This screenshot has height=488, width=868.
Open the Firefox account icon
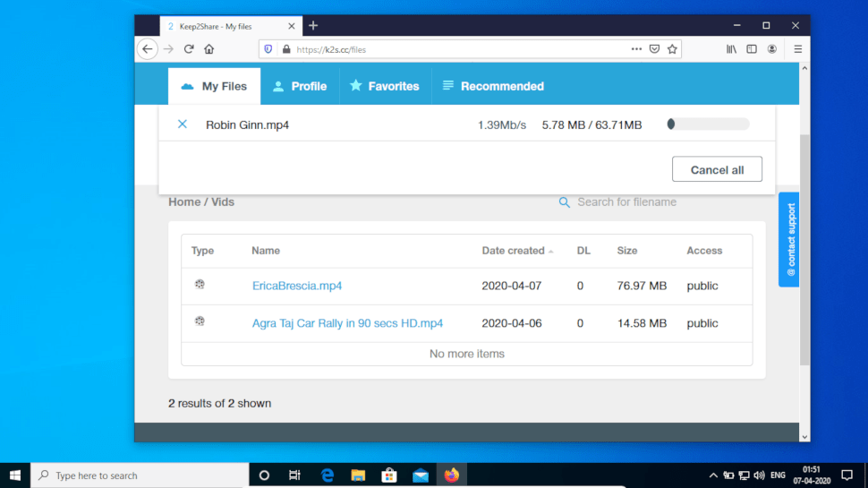771,49
